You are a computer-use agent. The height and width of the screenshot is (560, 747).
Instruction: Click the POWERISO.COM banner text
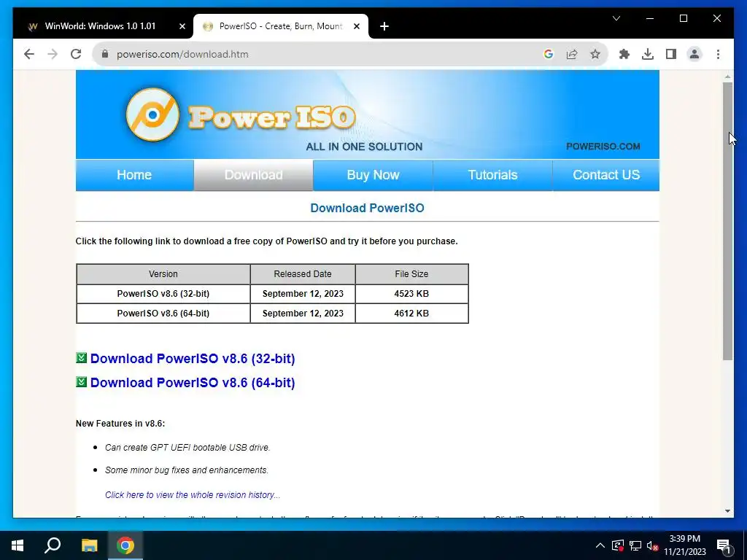click(603, 147)
